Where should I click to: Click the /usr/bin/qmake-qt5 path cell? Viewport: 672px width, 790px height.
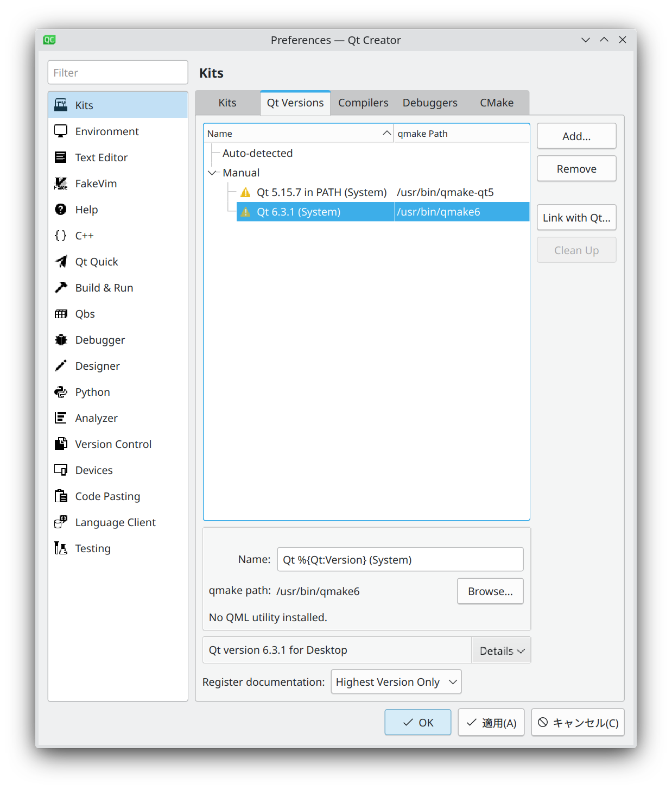pyautogui.click(x=445, y=192)
